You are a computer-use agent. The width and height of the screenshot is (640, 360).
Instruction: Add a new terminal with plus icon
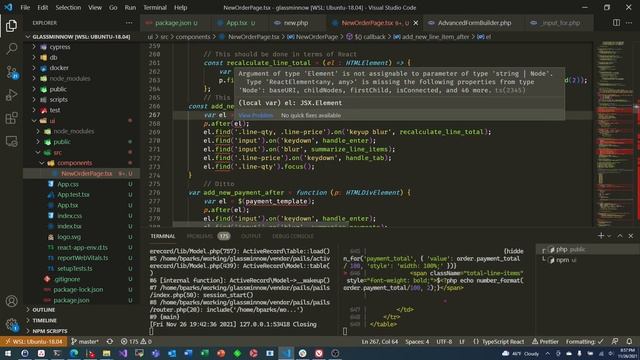pyautogui.click(x=600, y=236)
